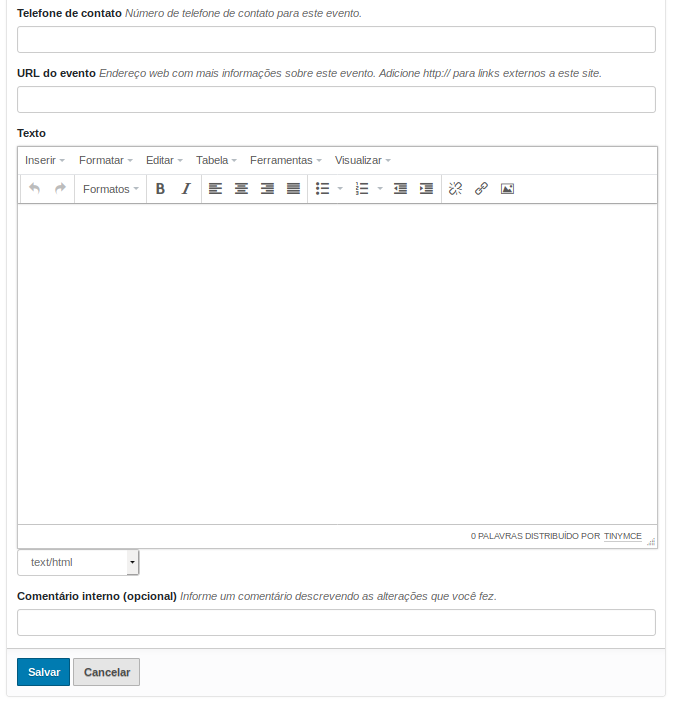Click the URL do evento input field
The image size is (674, 713).
point(336,100)
